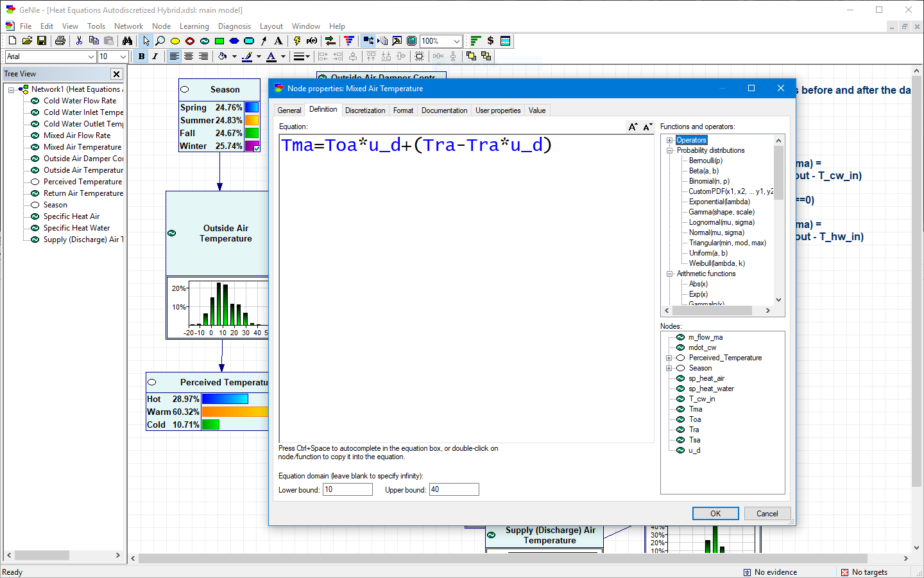Image resolution: width=924 pixels, height=578 pixels.
Task: Switch to the Discretization tab
Action: tap(365, 110)
